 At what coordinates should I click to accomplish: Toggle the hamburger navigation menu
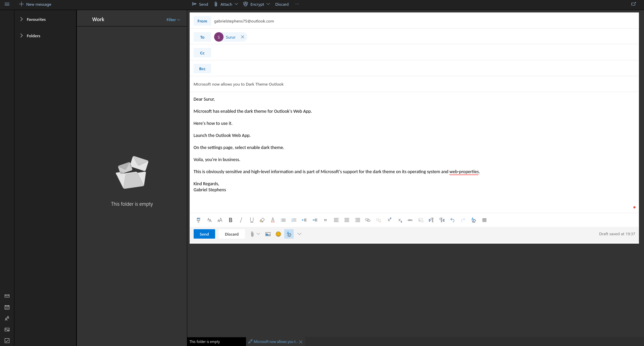(x=7, y=4)
